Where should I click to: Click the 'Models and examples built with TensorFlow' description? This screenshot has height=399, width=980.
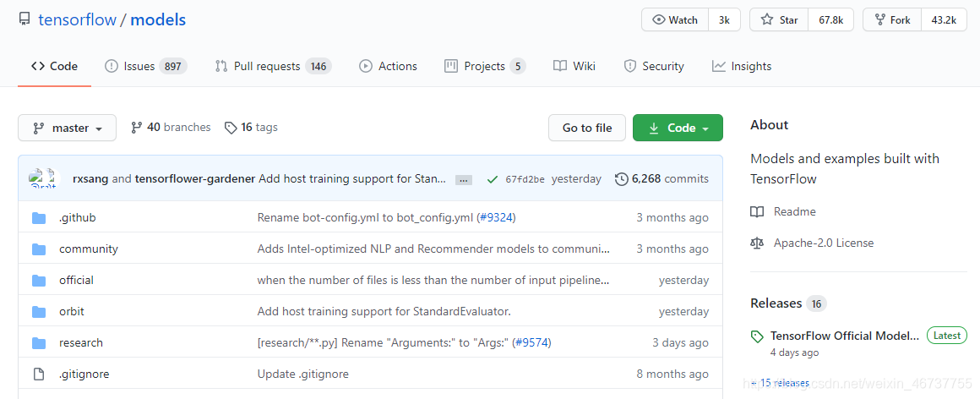tap(845, 169)
